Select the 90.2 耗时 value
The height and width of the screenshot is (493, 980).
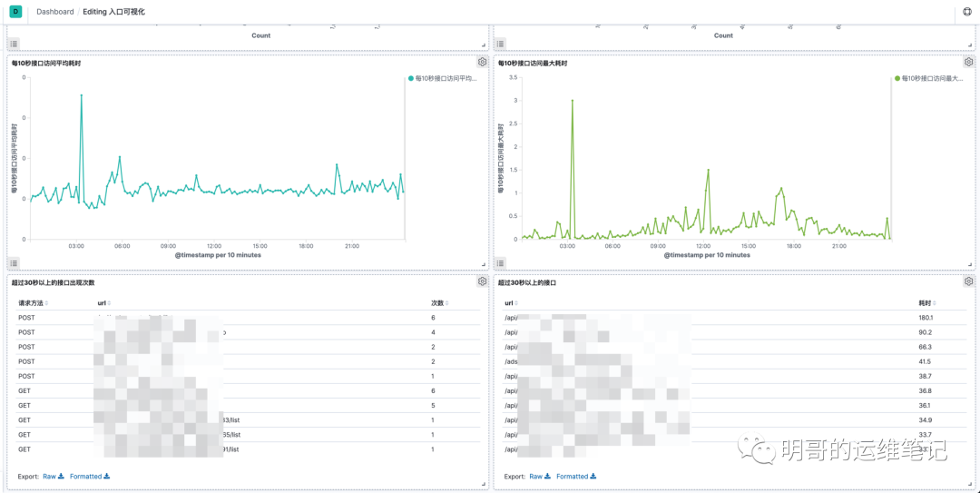[925, 332]
